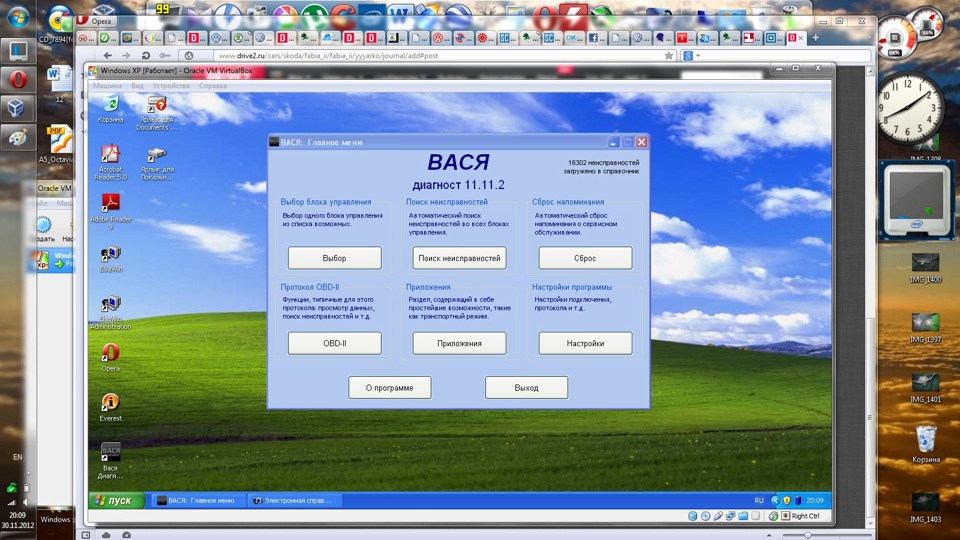Click the Opera icon in Windows 7 taskbar
This screenshot has height=540, width=960.
click(18, 80)
